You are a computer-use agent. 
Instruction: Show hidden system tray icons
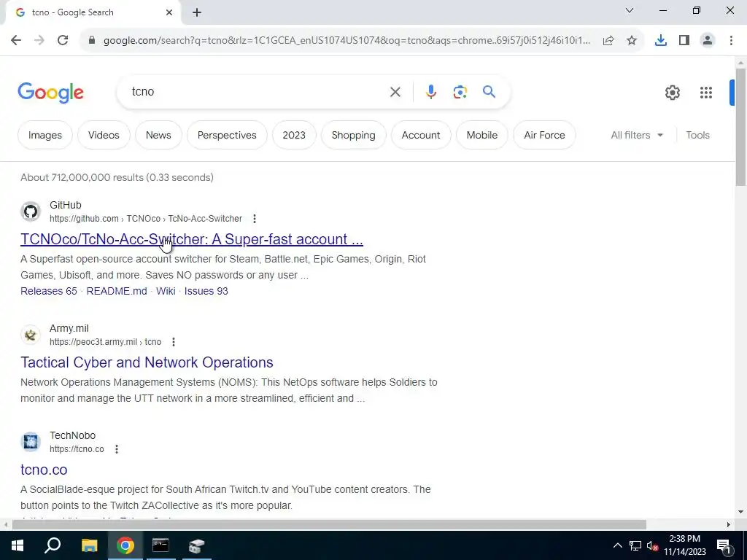[617, 545]
